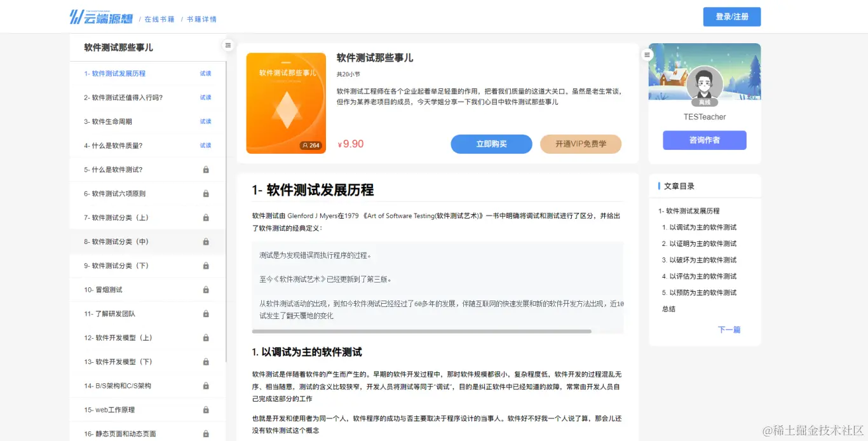
Task: Jump to 1. 以调试为主的软件测试 in 文章目录
Action: point(699,227)
